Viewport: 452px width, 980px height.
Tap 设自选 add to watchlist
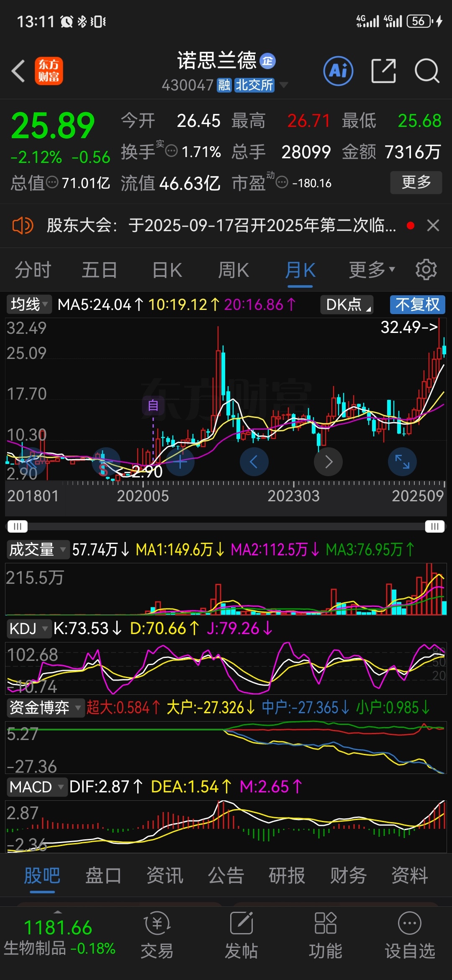(410, 936)
